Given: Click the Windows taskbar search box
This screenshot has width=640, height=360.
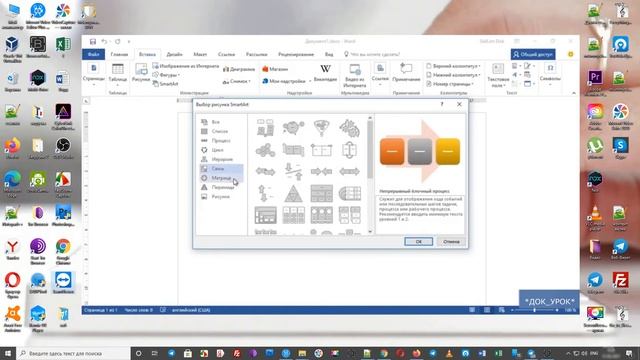Looking at the screenshot, I should click(73, 353).
